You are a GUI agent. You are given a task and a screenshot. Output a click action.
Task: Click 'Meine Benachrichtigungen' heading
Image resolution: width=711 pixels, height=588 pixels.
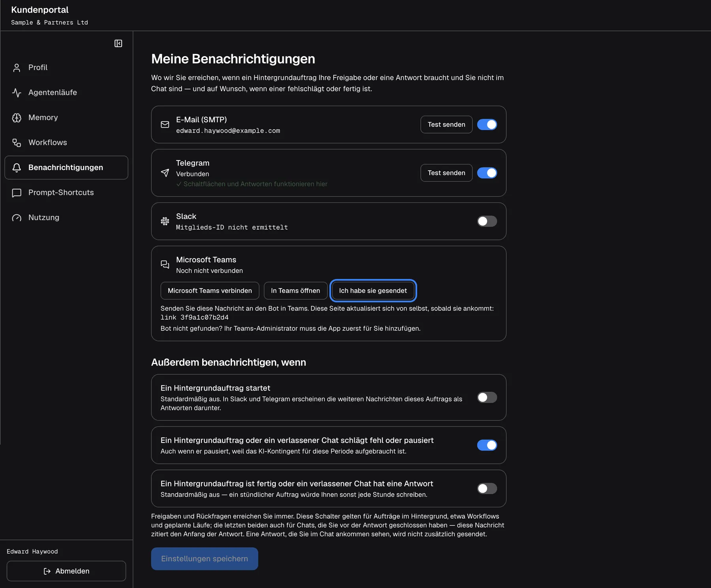(233, 59)
